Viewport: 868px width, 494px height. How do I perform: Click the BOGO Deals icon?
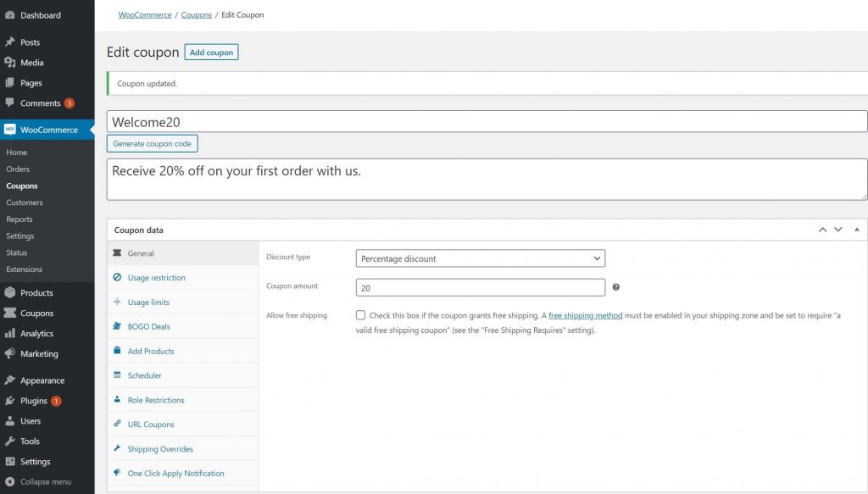[117, 326]
